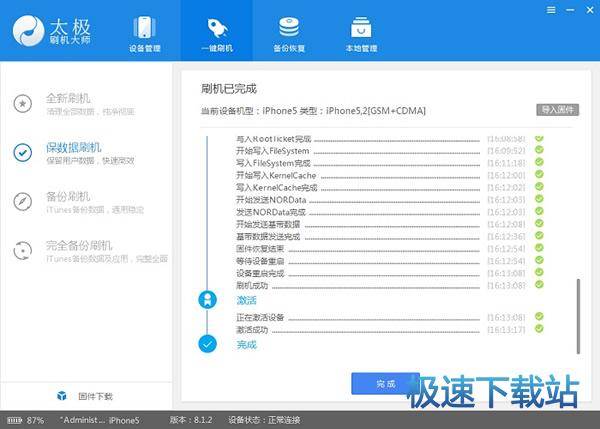Click the 太极刷机大师 logo
The width and height of the screenshot is (600, 429).
tap(52, 31)
